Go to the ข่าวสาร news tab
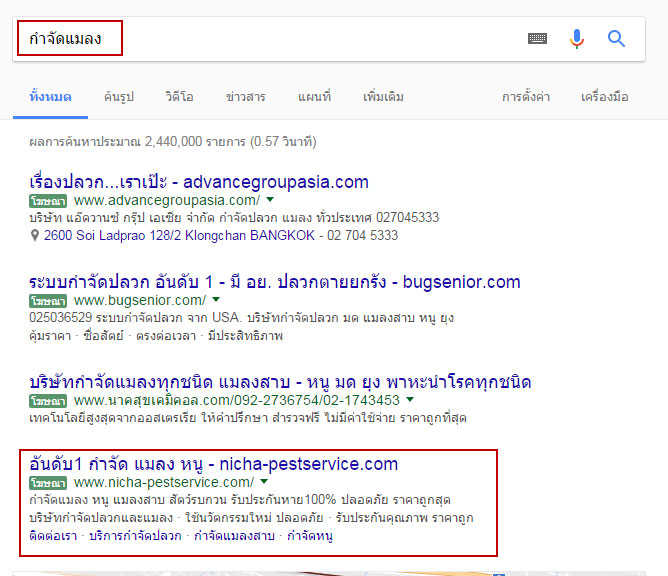Image resolution: width=668 pixels, height=576 pixels. coord(245,97)
